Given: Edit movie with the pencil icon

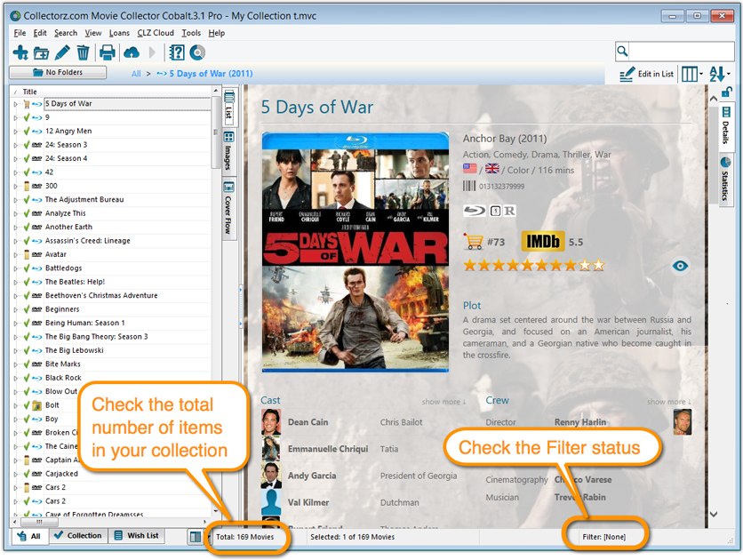Looking at the screenshot, I should (62, 52).
